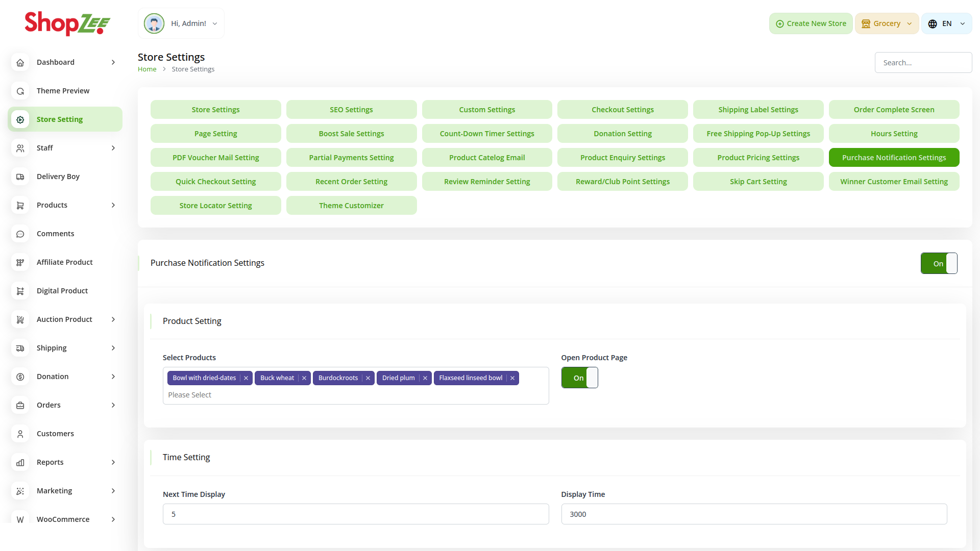This screenshot has width=980, height=551.
Task: Expand the Hi, Admin! account menu
Action: (215, 23)
